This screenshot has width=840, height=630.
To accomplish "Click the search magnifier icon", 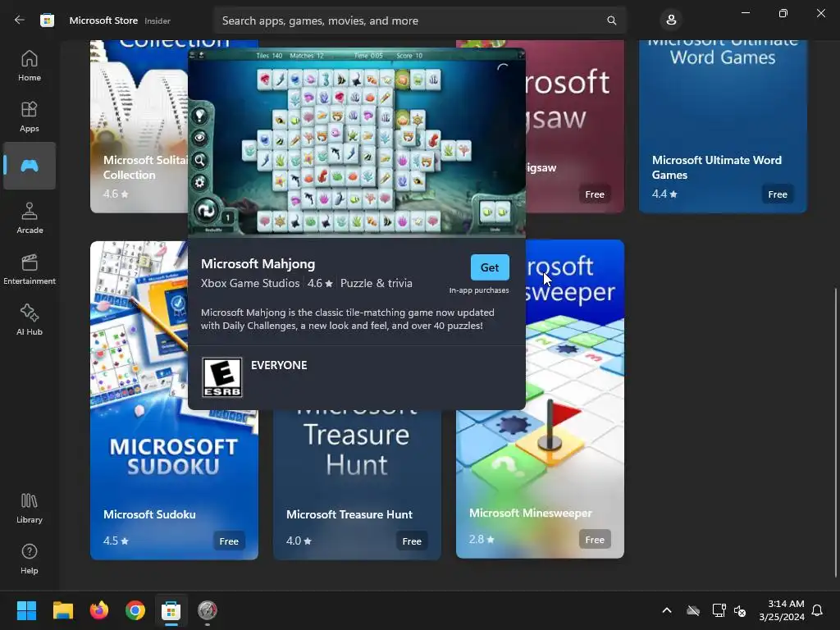I will 611,21.
